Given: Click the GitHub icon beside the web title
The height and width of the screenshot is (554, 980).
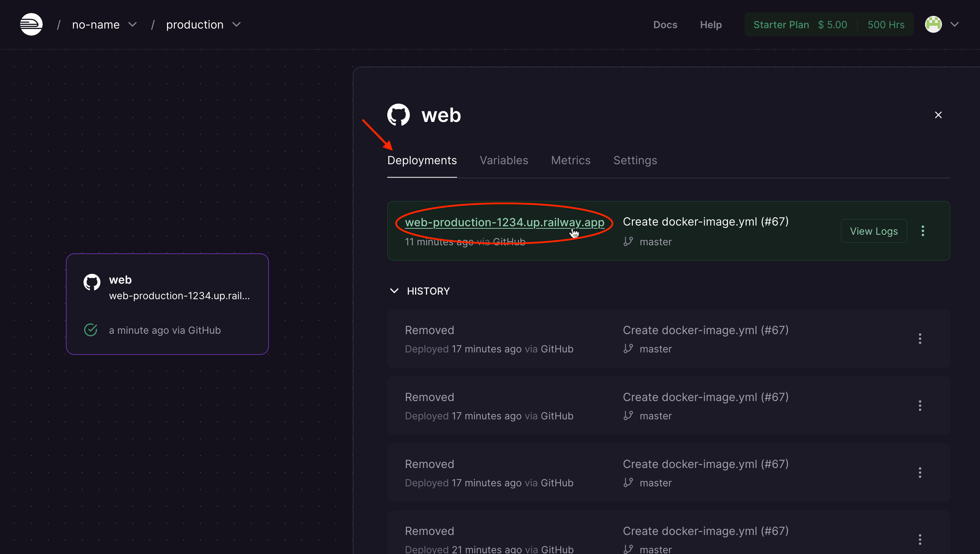Looking at the screenshot, I should [398, 114].
